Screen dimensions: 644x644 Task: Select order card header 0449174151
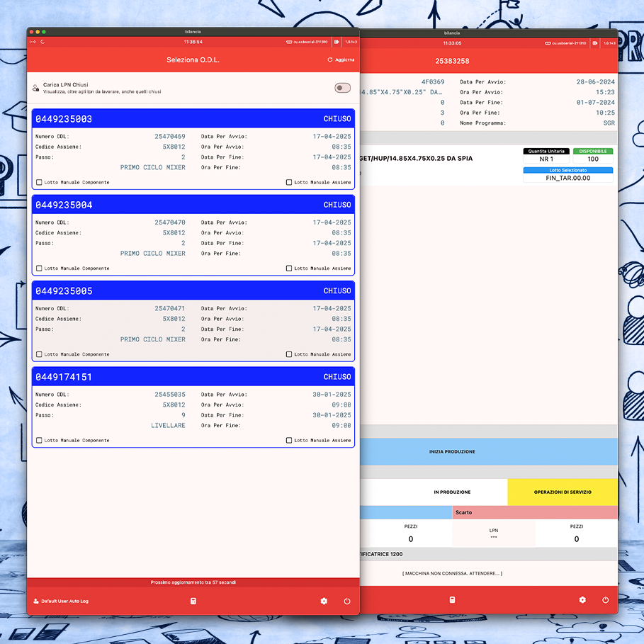point(193,377)
